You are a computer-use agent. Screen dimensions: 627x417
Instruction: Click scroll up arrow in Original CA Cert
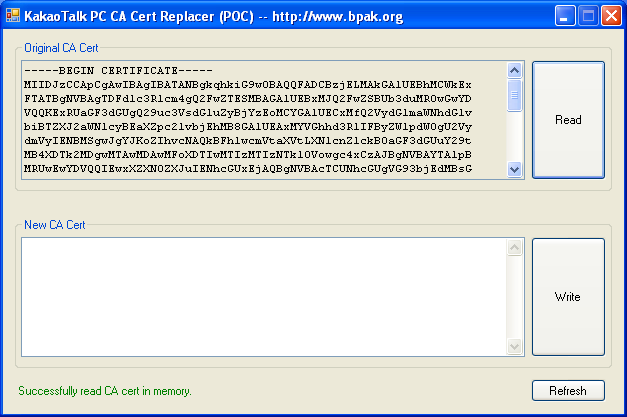(x=515, y=71)
